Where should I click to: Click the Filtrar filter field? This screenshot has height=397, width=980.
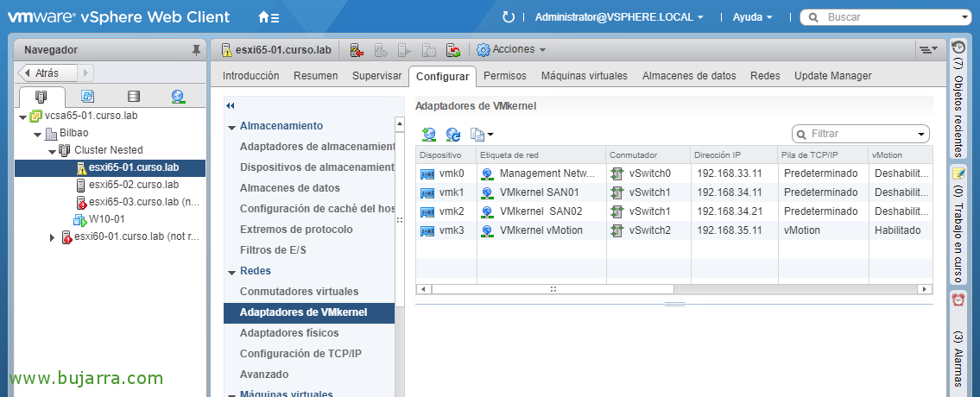pos(861,134)
